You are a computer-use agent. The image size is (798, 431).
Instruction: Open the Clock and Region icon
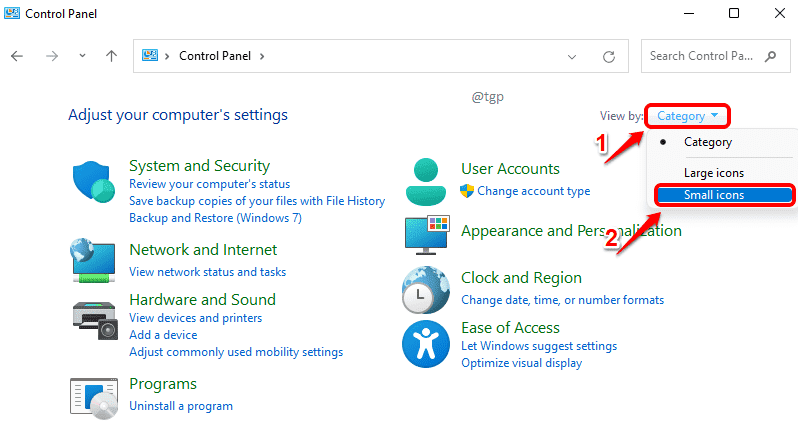coord(427,290)
